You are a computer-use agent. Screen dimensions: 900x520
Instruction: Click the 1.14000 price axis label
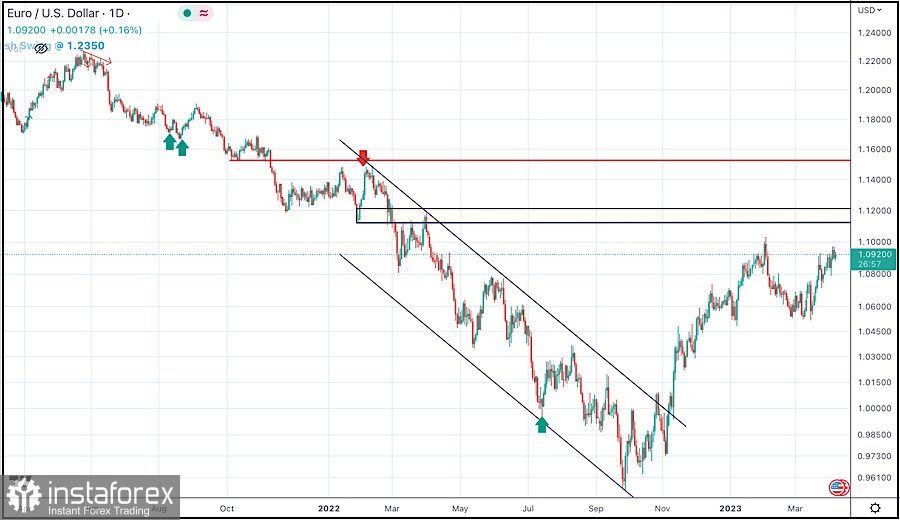pos(874,180)
